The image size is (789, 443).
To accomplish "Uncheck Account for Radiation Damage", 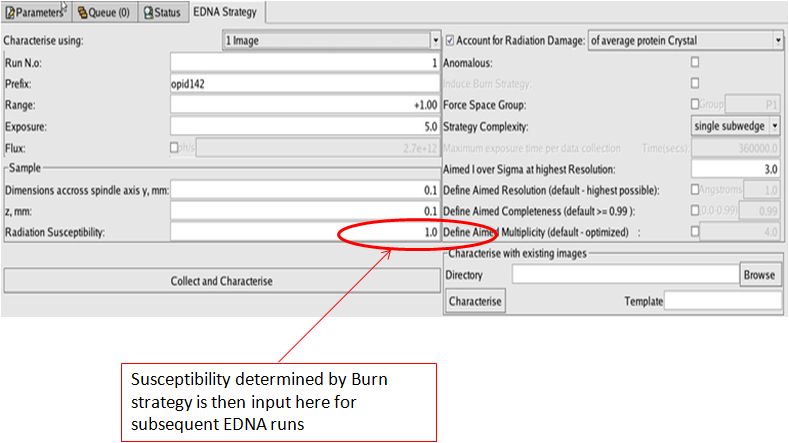I will click(450, 40).
